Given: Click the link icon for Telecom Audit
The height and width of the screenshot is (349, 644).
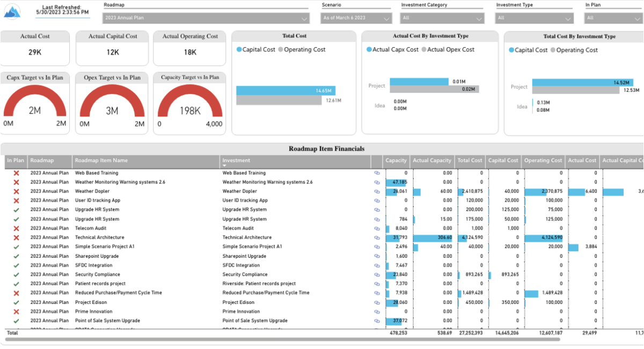Looking at the screenshot, I should click(377, 228).
